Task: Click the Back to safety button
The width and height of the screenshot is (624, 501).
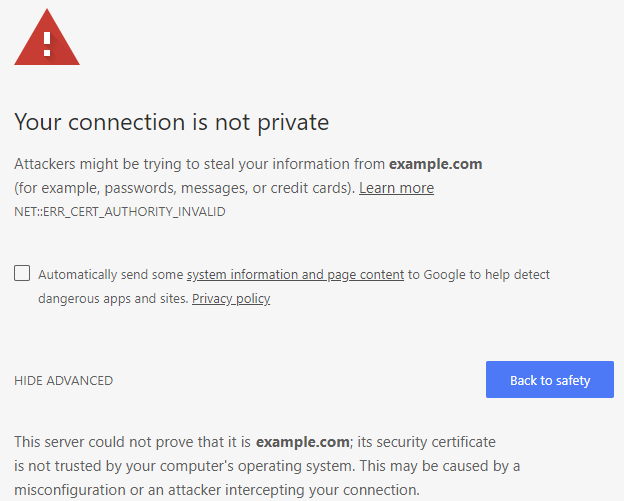Action: 550,380
